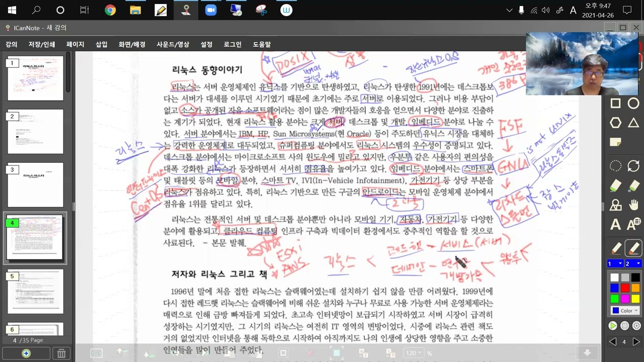Switch to the second highlighted pen
This screenshot has height=362, width=644.
click(x=633, y=248)
